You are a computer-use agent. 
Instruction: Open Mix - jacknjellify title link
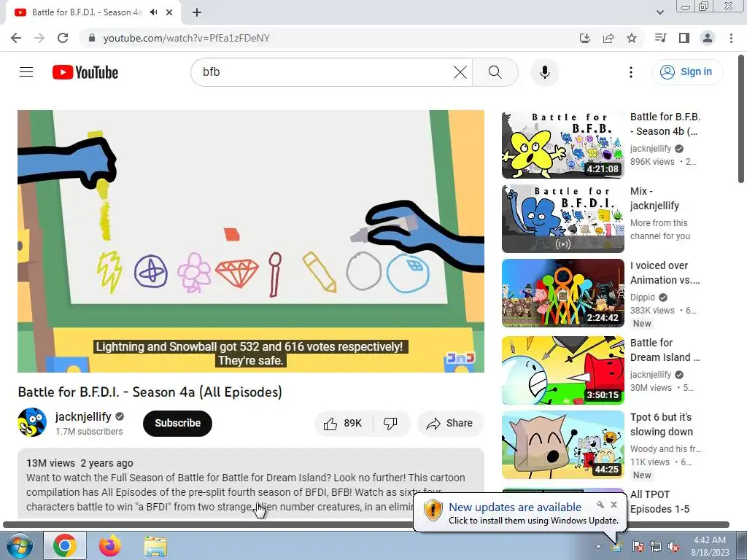[x=654, y=198]
